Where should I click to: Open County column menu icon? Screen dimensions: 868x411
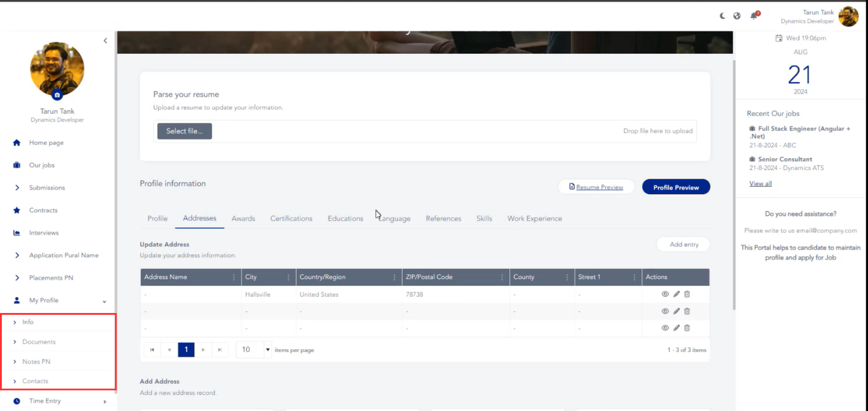coord(567,277)
